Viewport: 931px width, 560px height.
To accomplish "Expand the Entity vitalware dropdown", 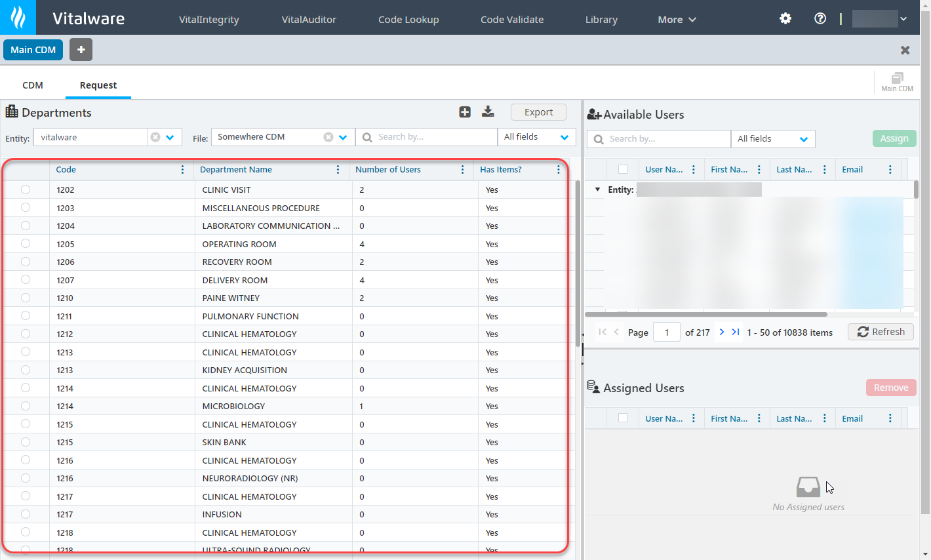I will [170, 137].
